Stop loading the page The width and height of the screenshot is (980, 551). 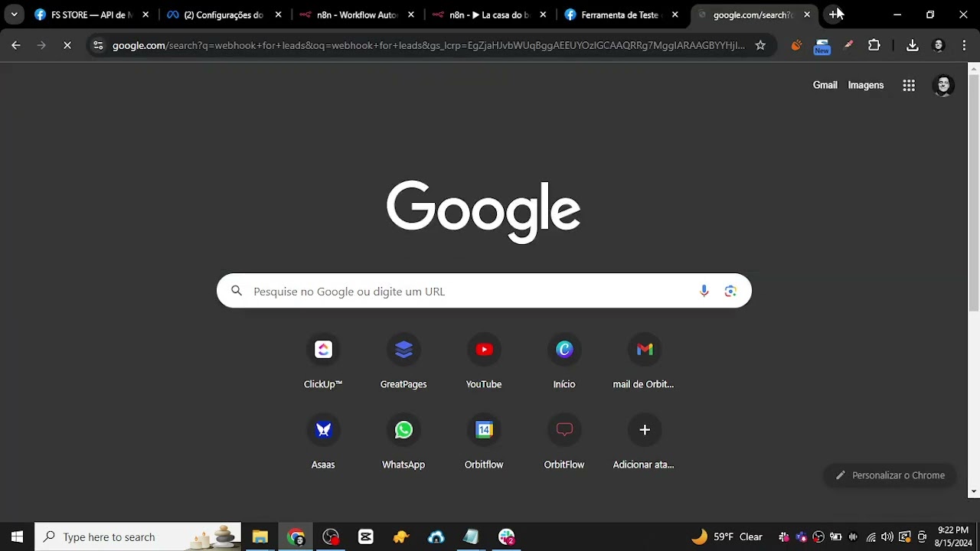(x=67, y=46)
